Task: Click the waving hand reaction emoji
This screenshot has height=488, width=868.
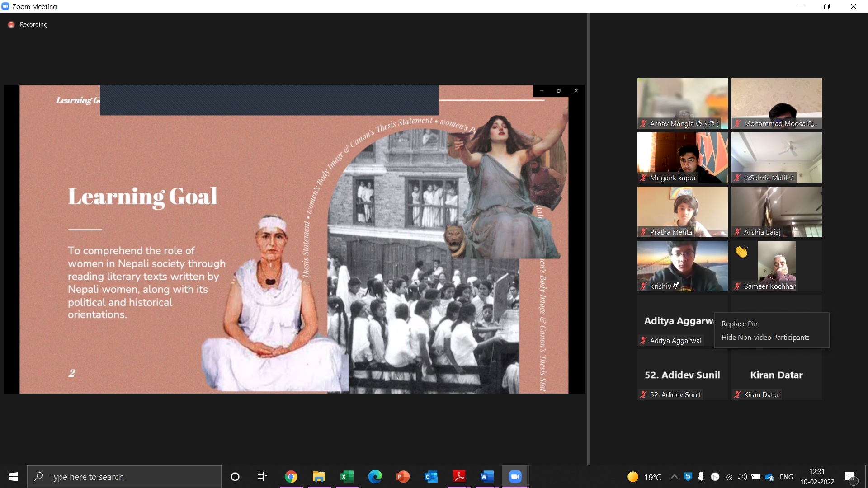Action: [x=741, y=251]
